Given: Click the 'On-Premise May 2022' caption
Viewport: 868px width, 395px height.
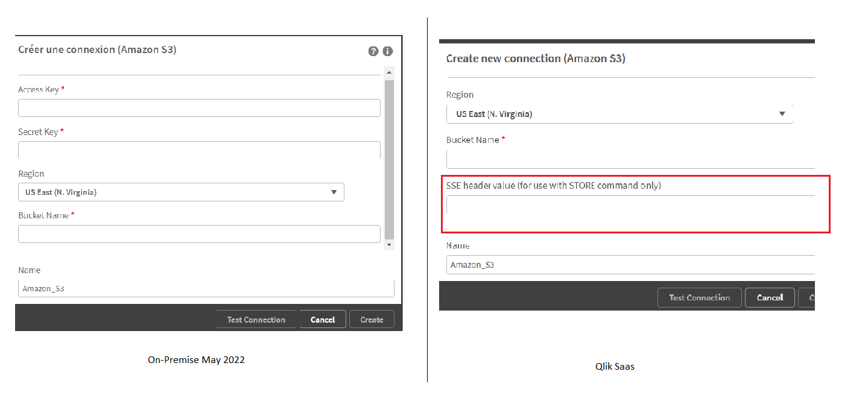Looking at the screenshot, I should [x=196, y=360].
